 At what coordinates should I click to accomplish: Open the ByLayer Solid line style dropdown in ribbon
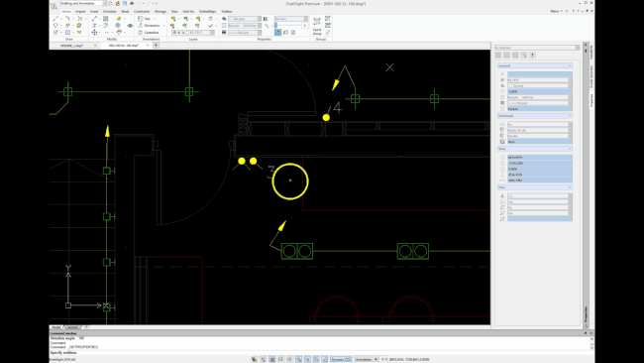point(245,26)
